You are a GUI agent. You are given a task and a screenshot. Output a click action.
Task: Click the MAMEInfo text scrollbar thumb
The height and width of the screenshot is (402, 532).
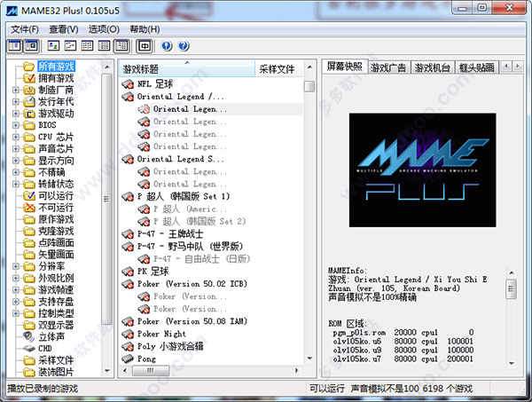click(x=511, y=289)
